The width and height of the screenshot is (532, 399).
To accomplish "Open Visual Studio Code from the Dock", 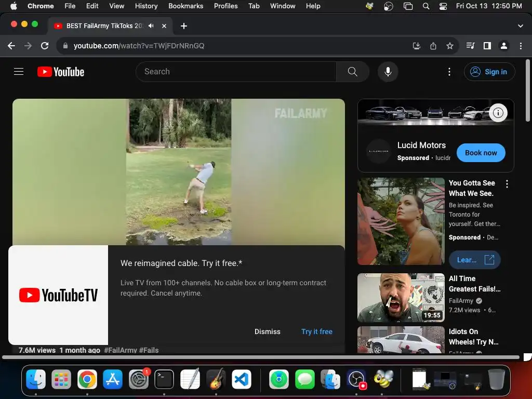I will [x=241, y=379].
